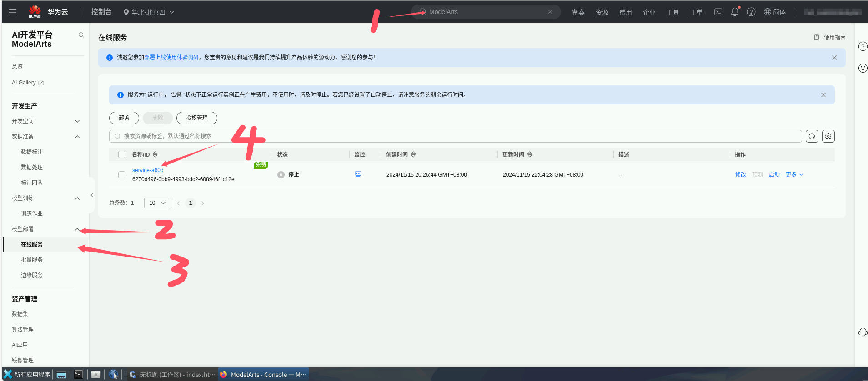Viewport: 868px width, 381px height.
Task: Open the 所有应用程序 applications menu
Action: pyautogui.click(x=27, y=375)
